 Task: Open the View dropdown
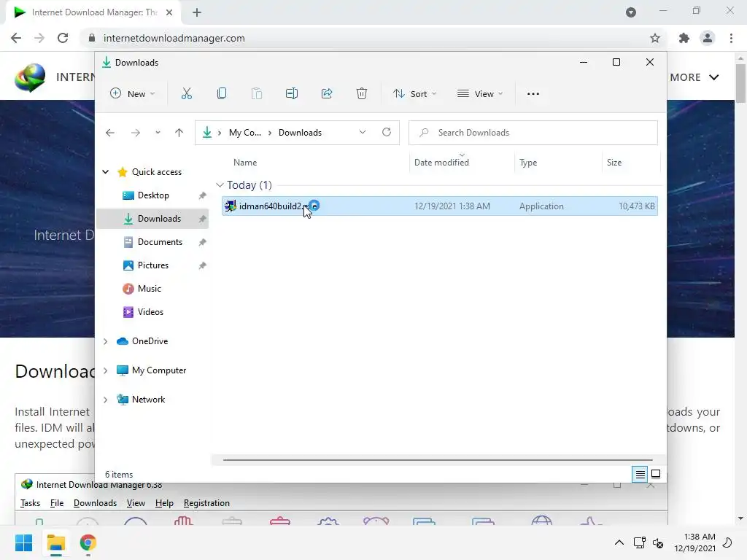pyautogui.click(x=480, y=94)
